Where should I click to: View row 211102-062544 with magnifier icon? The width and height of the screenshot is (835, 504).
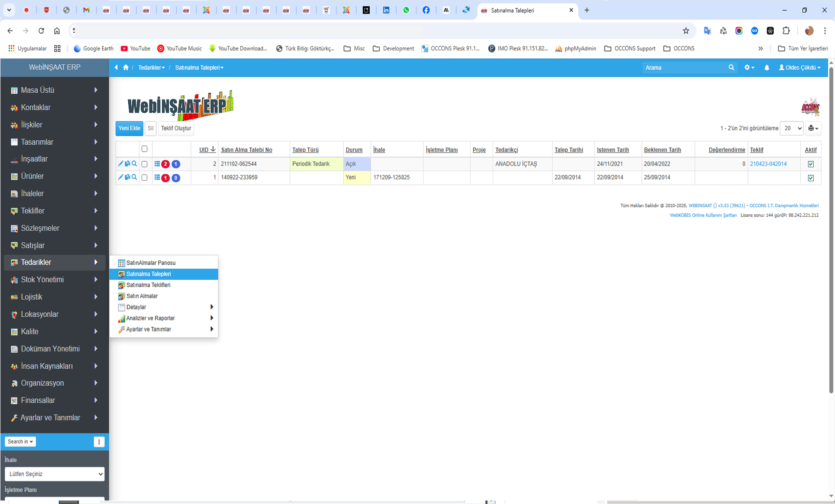coord(134,164)
